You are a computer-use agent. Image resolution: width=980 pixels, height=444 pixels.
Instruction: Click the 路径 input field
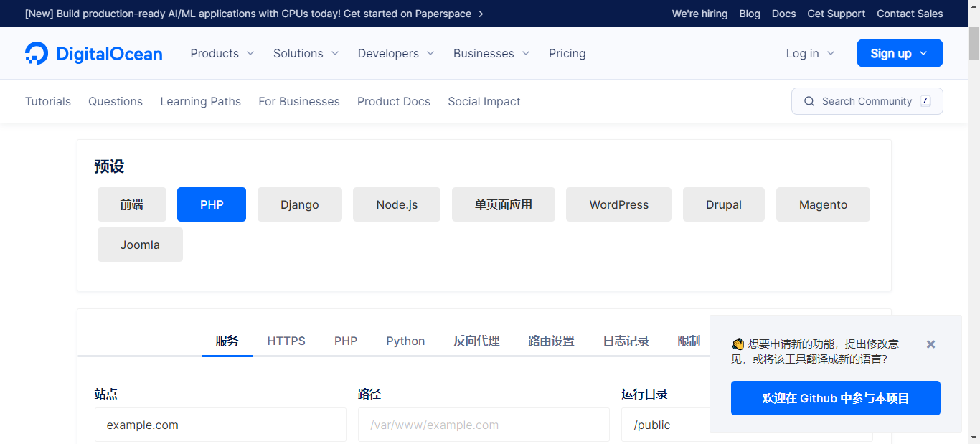484,425
